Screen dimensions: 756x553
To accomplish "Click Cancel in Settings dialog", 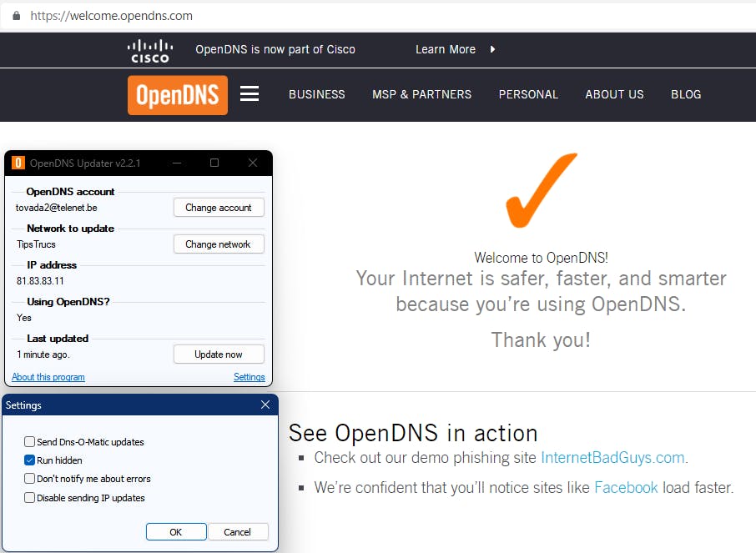I will click(237, 532).
